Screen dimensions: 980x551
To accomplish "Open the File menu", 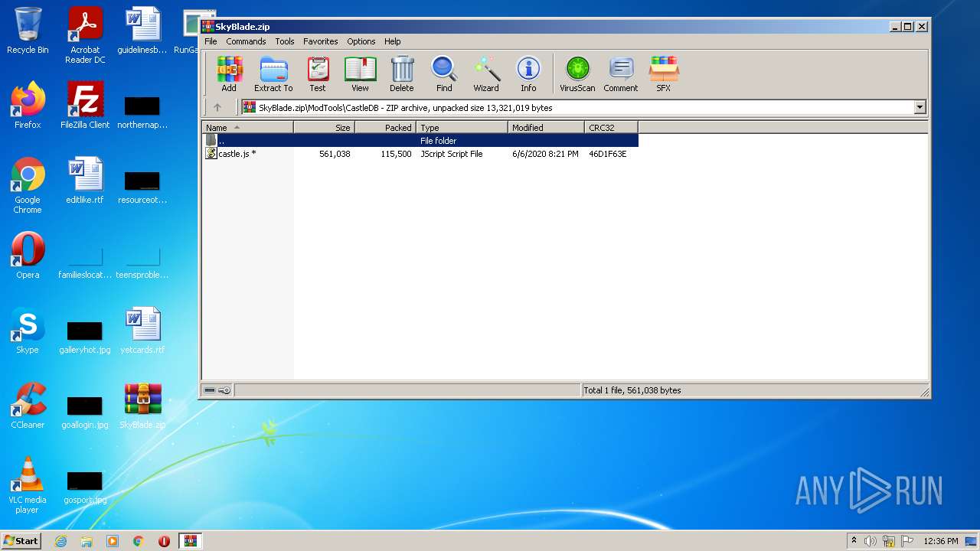I will tap(211, 41).
